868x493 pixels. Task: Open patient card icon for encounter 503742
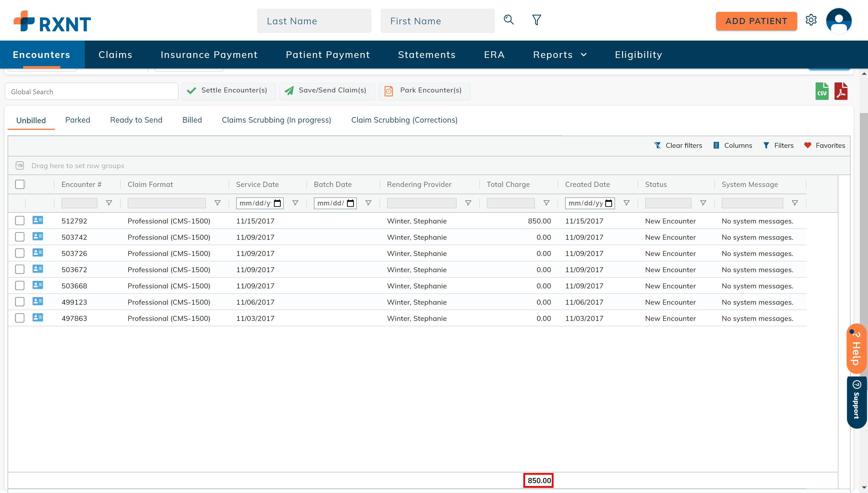[38, 236]
